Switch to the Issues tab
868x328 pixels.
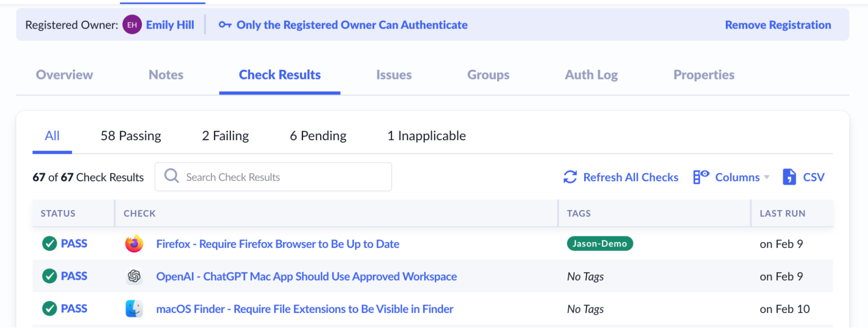[393, 75]
